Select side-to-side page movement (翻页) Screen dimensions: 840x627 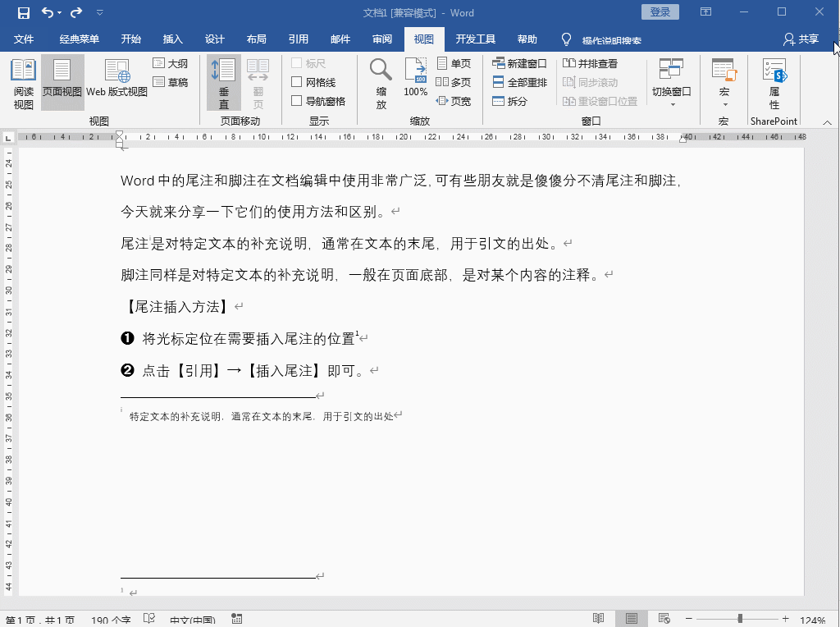pyautogui.click(x=258, y=84)
